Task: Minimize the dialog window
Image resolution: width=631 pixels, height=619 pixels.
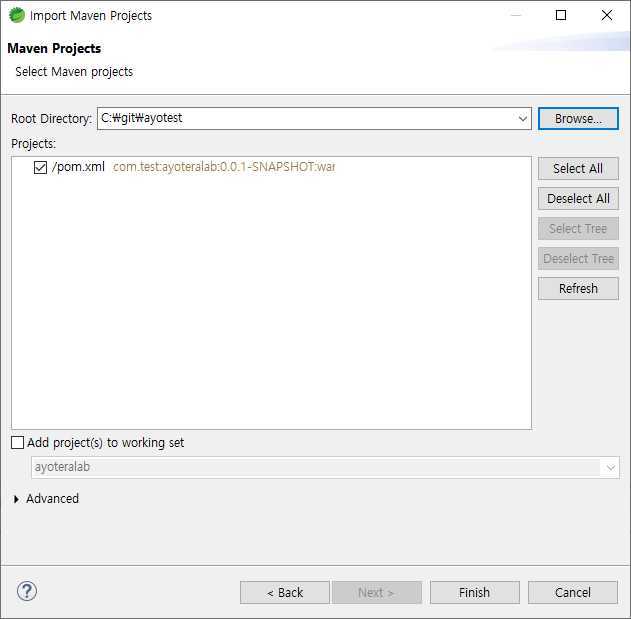Action: point(516,15)
